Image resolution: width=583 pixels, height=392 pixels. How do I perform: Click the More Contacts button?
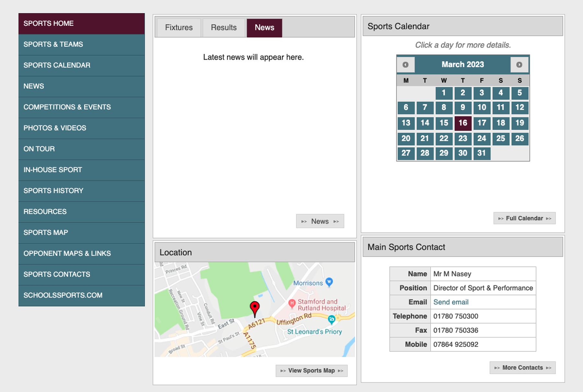coord(522,368)
